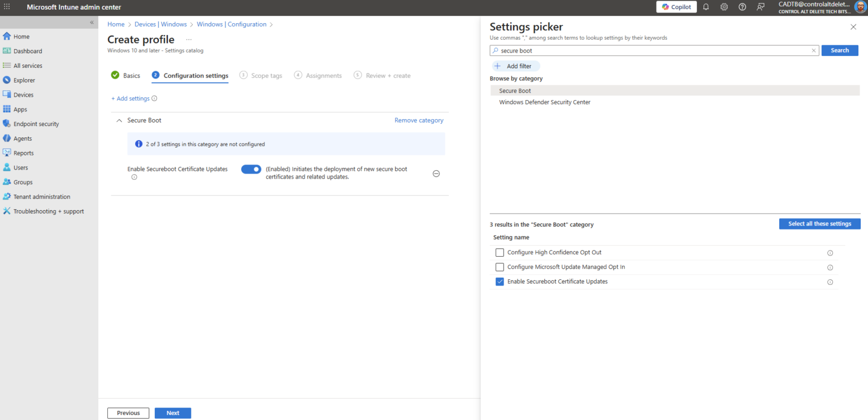Go to the Assignments step
868x420 pixels.
pos(318,75)
